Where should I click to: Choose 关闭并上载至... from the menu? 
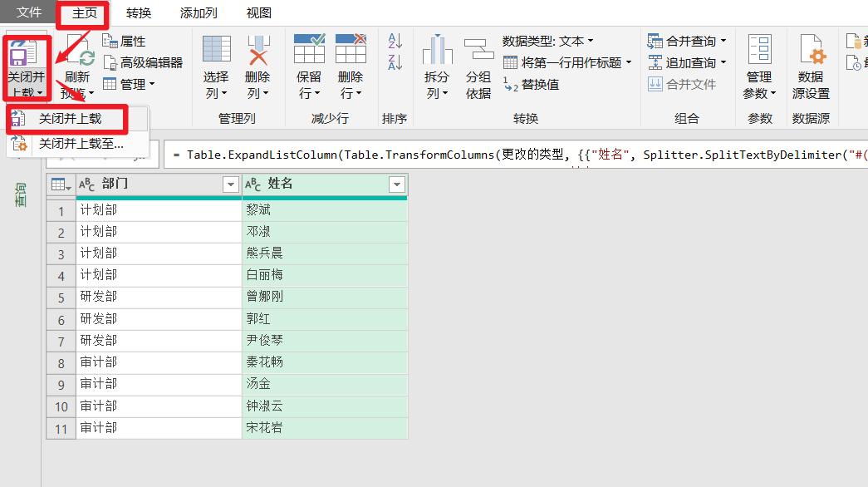[x=82, y=143]
